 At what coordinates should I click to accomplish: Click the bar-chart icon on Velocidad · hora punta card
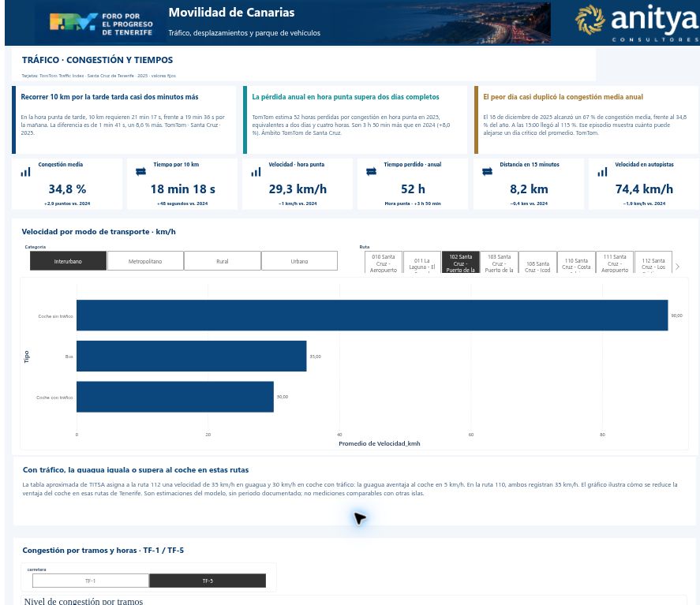click(x=256, y=172)
